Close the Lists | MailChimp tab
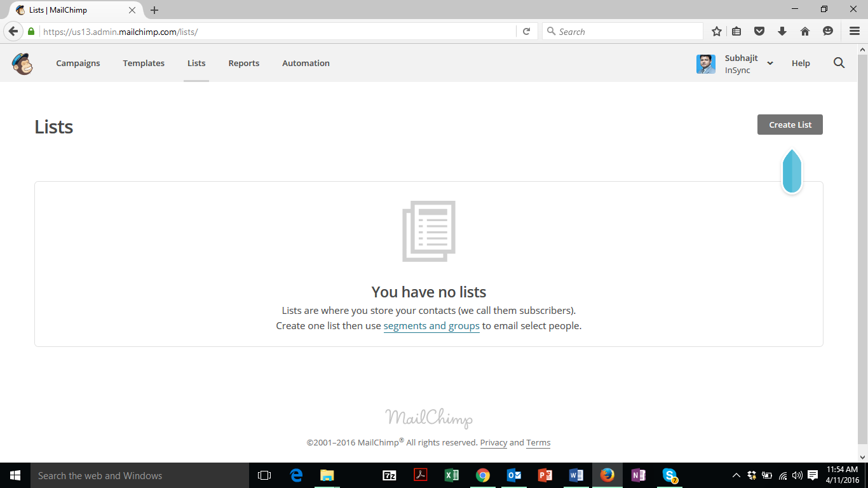Image resolution: width=868 pixels, height=488 pixels. click(132, 10)
